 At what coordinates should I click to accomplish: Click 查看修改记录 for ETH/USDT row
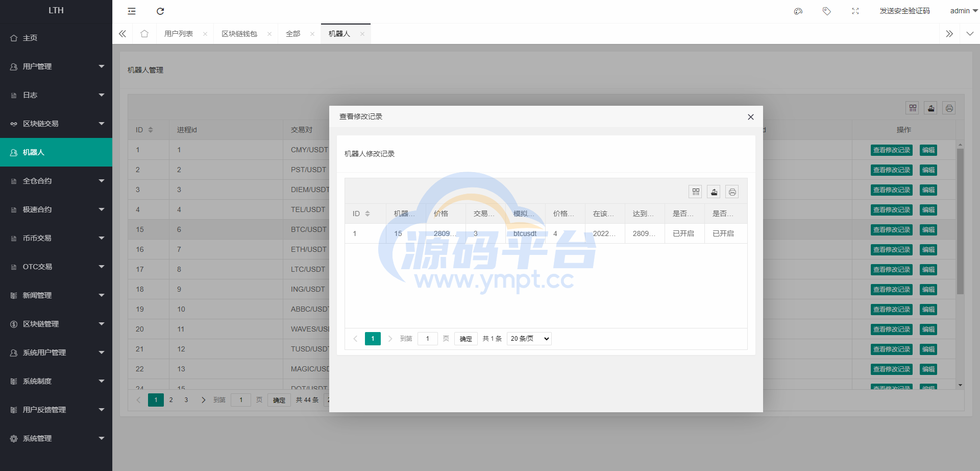(x=892, y=250)
